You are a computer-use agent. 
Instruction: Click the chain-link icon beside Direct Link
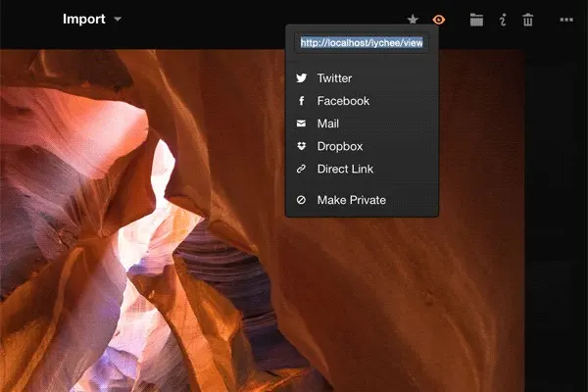point(302,169)
